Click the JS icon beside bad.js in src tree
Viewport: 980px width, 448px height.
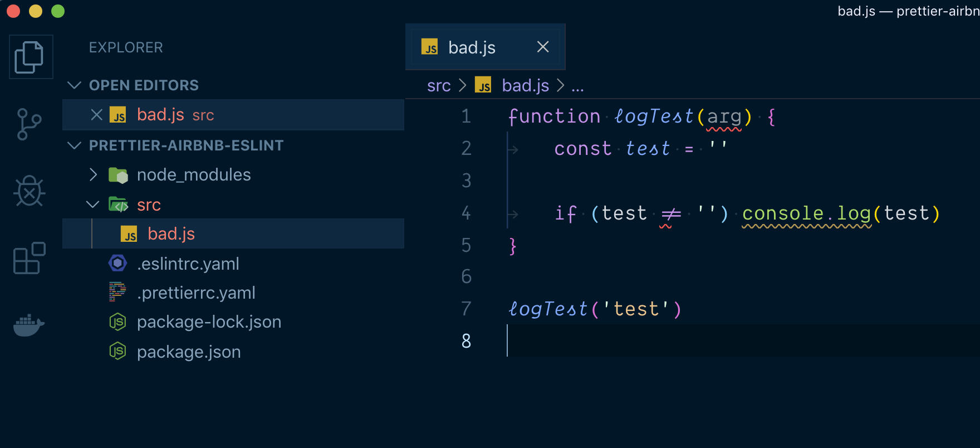(x=129, y=234)
